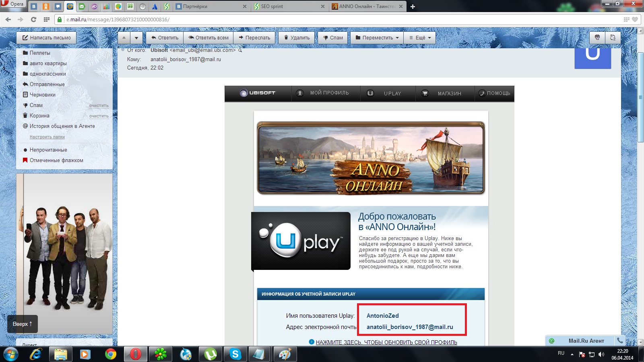Click the green padlock security icon

(x=60, y=19)
